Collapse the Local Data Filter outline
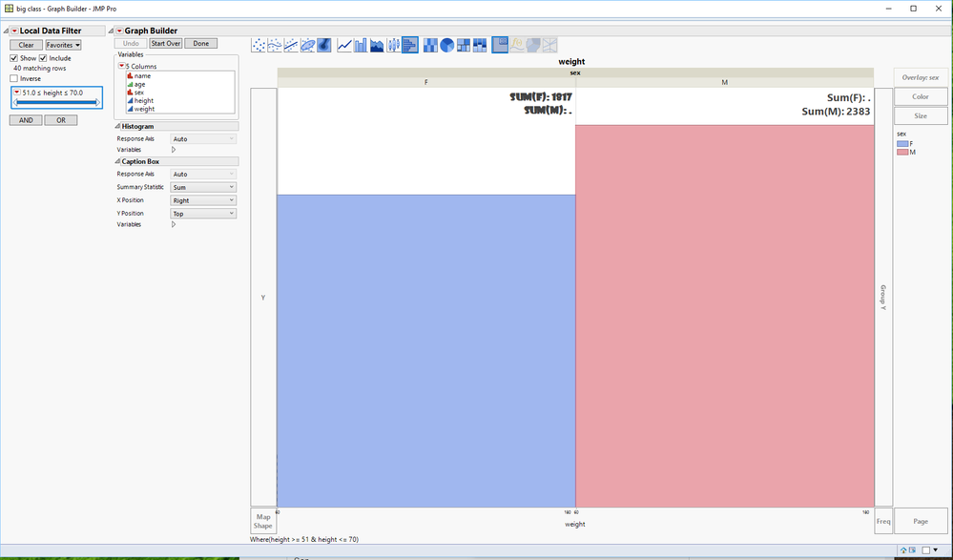Image resolution: width=953 pixels, height=560 pixels. 6,31
